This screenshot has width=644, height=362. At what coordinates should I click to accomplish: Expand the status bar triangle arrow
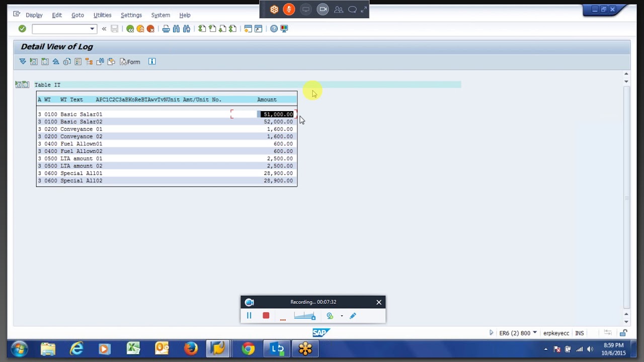click(492, 332)
